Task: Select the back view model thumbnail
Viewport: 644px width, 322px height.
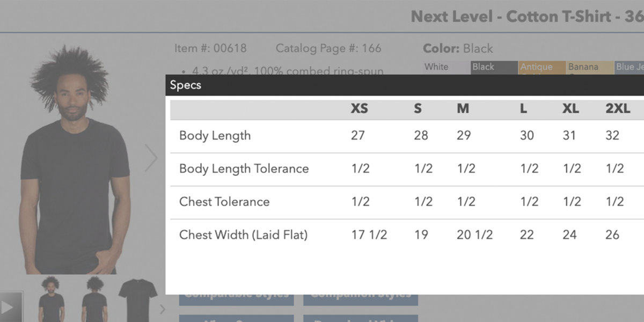Action: coord(94,299)
